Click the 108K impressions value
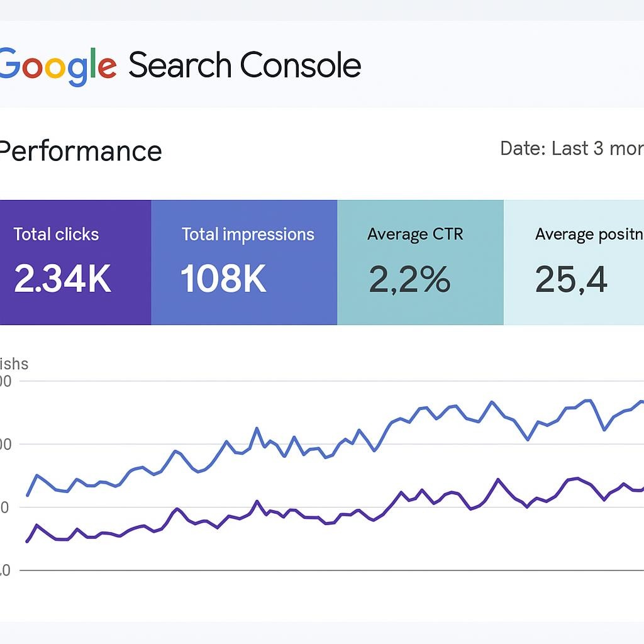Viewport: 644px width, 644px height. [223, 279]
